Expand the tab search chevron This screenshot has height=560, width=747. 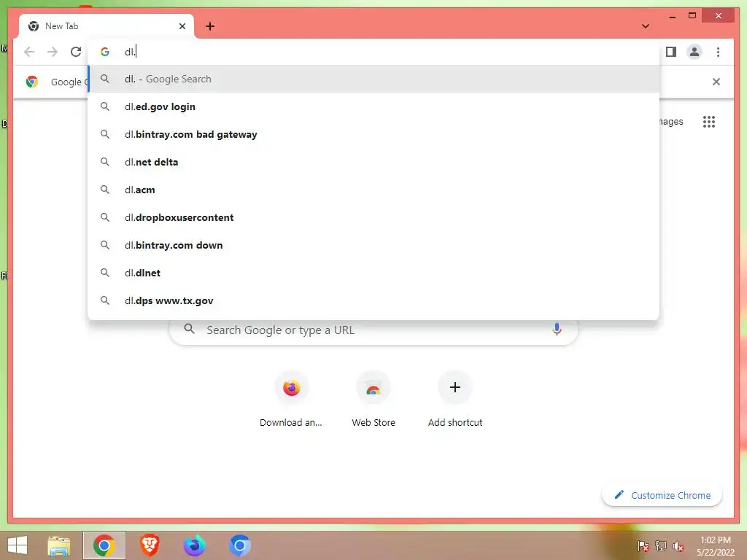click(646, 26)
